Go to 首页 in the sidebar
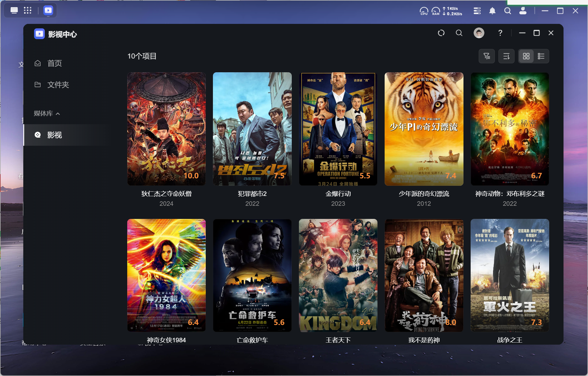Viewport: 588px width, 376px height. click(x=54, y=63)
